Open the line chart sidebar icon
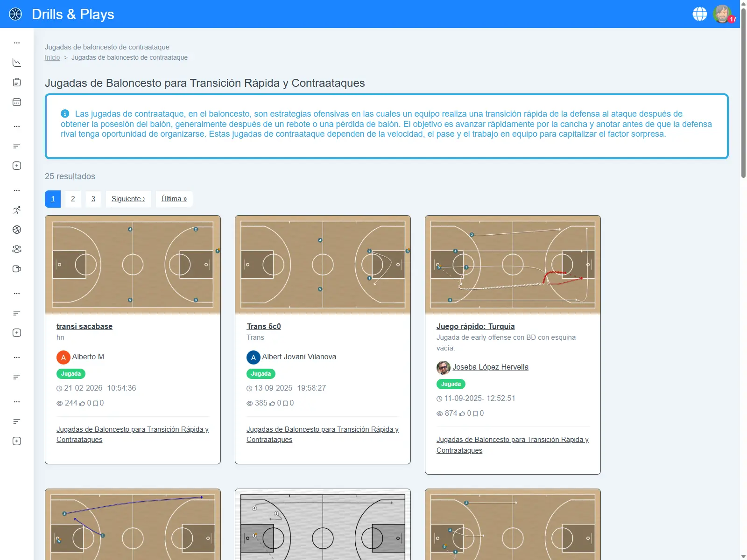This screenshot has width=747, height=560. click(17, 63)
